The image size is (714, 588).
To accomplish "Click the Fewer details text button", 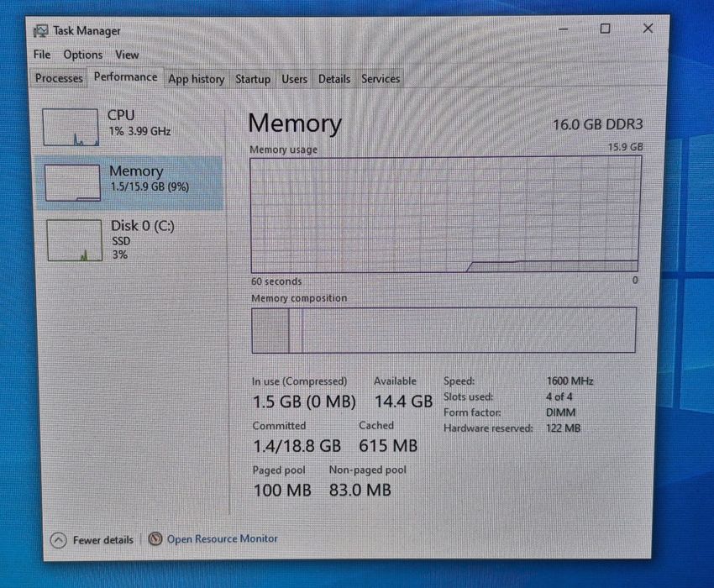I will tap(103, 540).
